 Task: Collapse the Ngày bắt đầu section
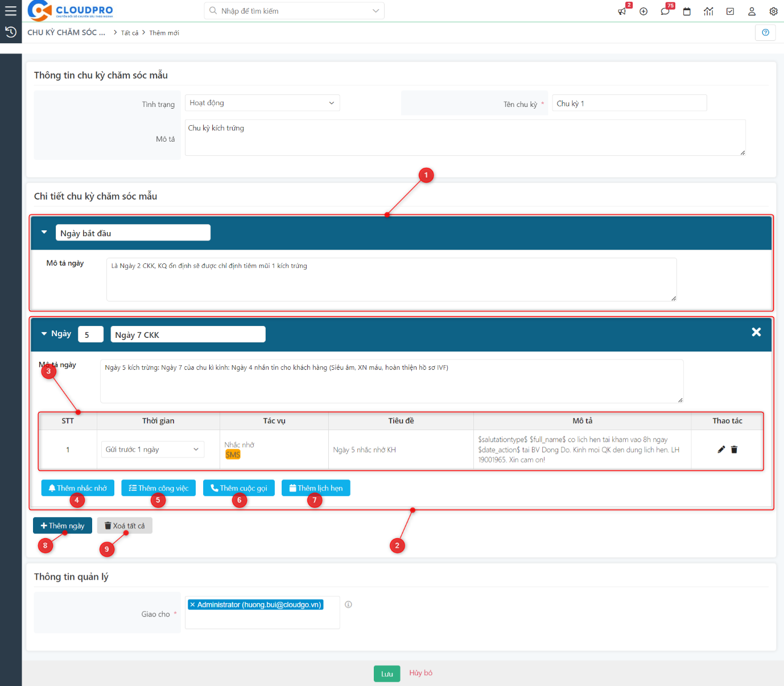[44, 232]
